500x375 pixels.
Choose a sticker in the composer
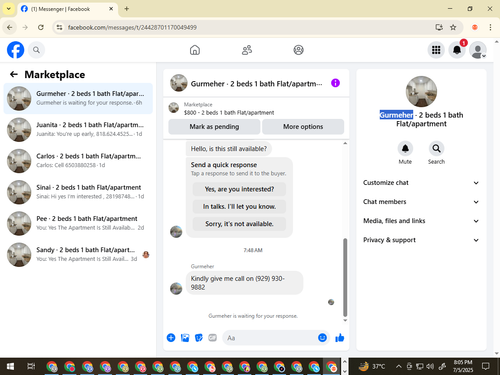pos(199,338)
